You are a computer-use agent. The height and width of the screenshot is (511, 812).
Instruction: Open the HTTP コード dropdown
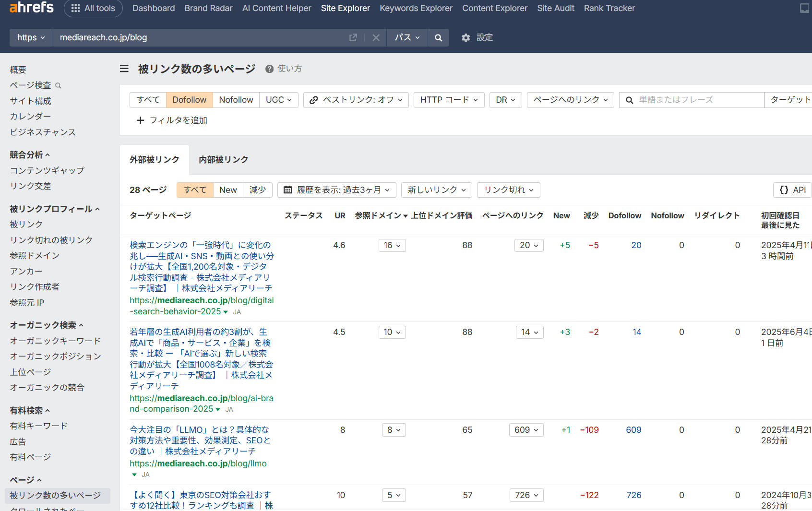(449, 100)
